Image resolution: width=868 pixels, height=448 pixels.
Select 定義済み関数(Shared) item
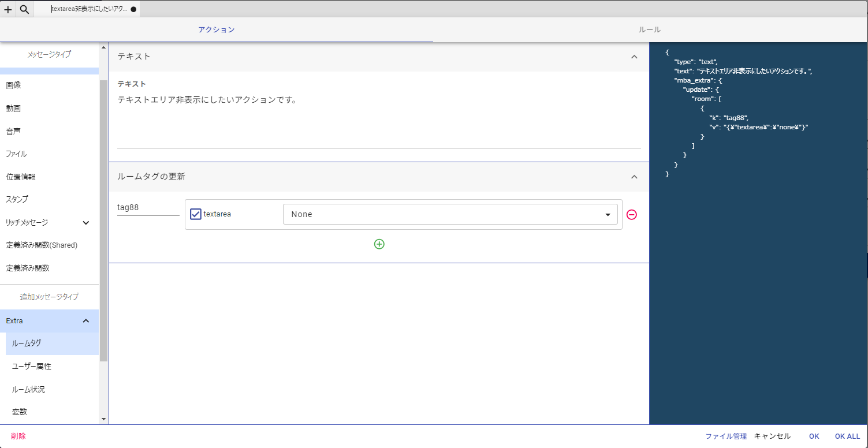coord(49,245)
